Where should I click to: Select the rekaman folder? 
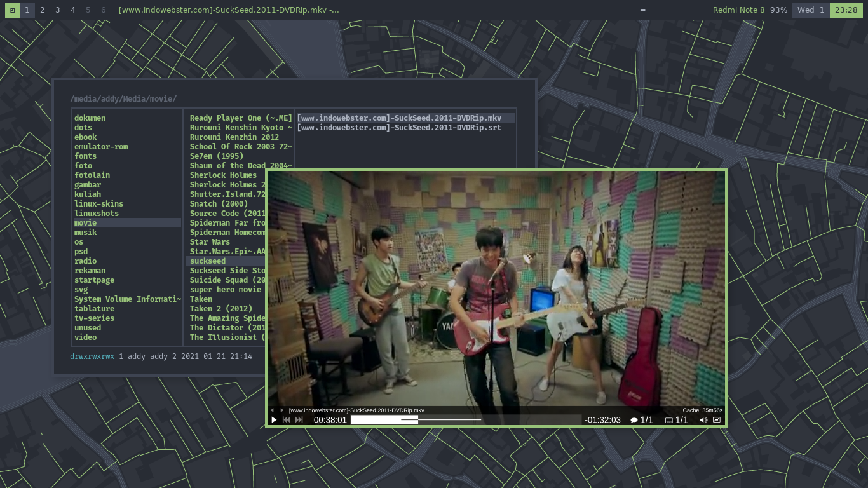(90, 271)
